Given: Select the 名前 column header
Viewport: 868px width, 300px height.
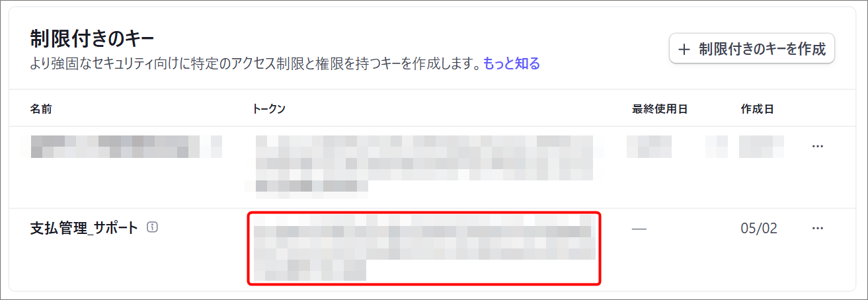Looking at the screenshot, I should pos(41,109).
